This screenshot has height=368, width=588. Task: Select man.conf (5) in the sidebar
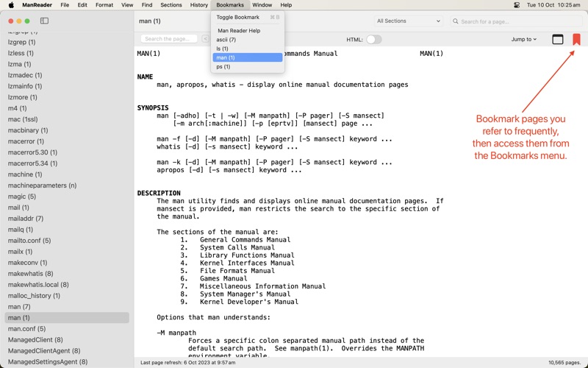[67, 328]
